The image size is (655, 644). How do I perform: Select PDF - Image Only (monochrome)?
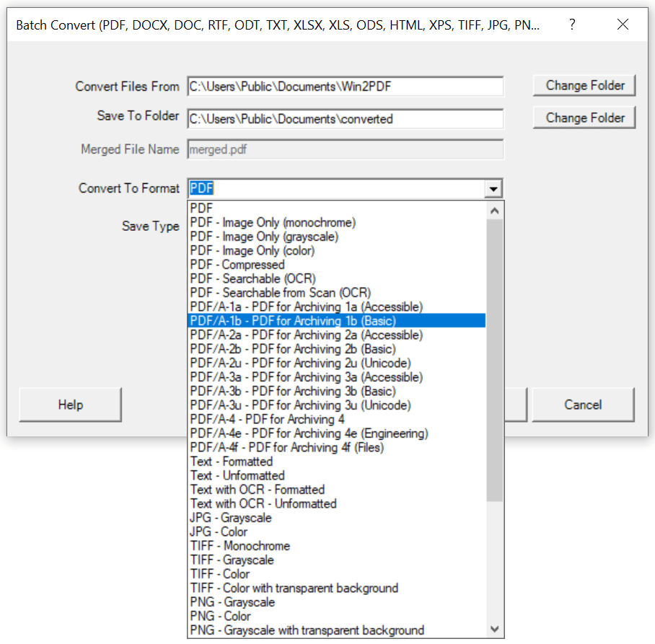click(337, 223)
